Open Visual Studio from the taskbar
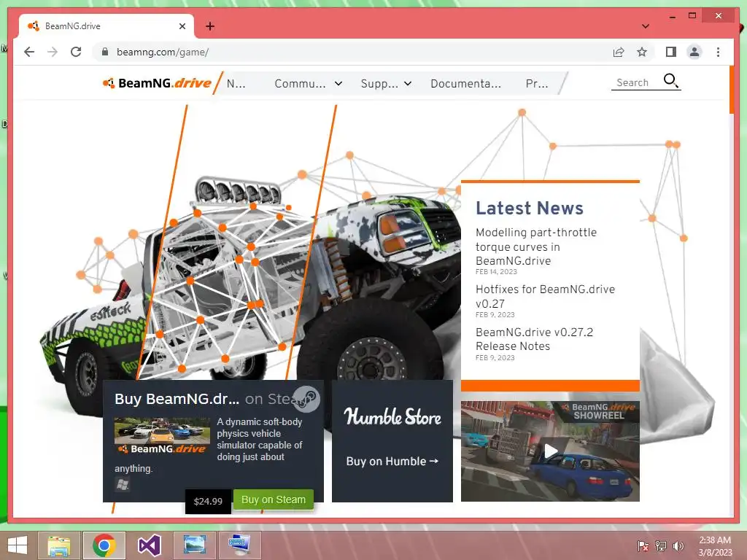 [x=149, y=545]
